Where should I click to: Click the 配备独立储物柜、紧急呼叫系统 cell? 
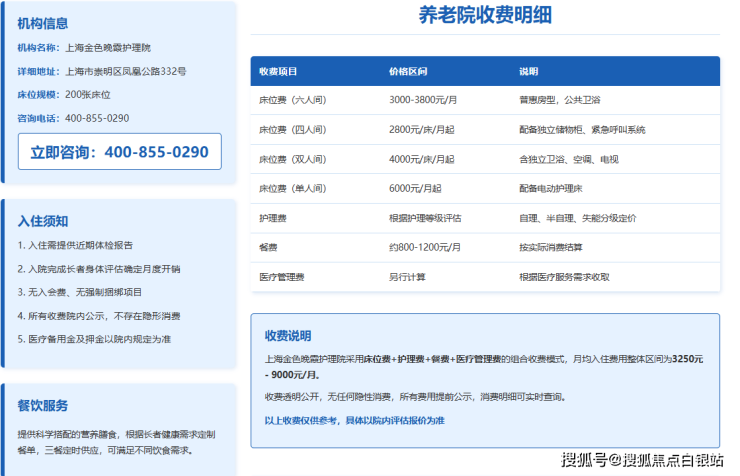point(582,130)
